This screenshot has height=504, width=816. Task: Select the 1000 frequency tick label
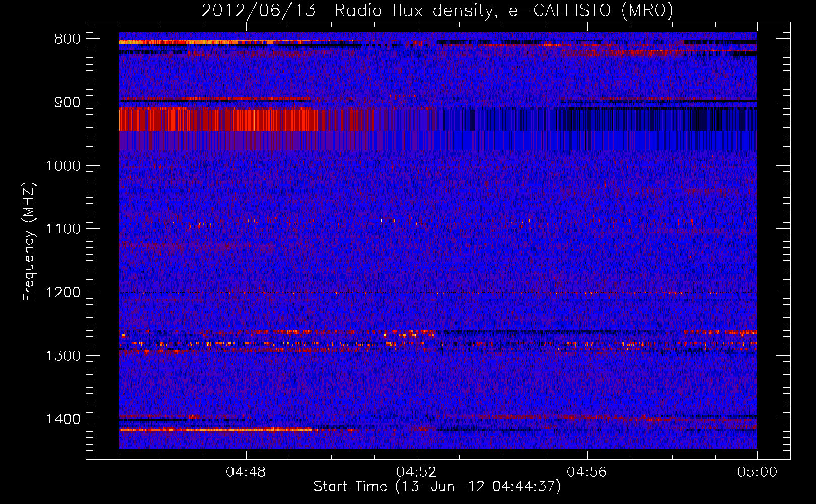click(64, 166)
